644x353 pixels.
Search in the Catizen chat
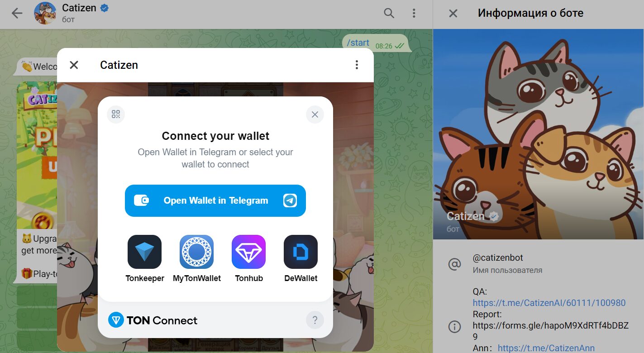389,14
